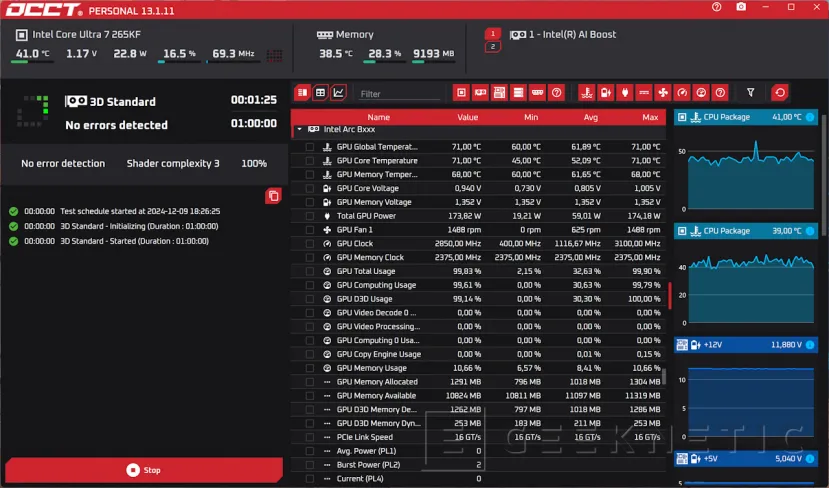
Task: Check the GPU Core Temperature row checkbox
Action: click(310, 161)
